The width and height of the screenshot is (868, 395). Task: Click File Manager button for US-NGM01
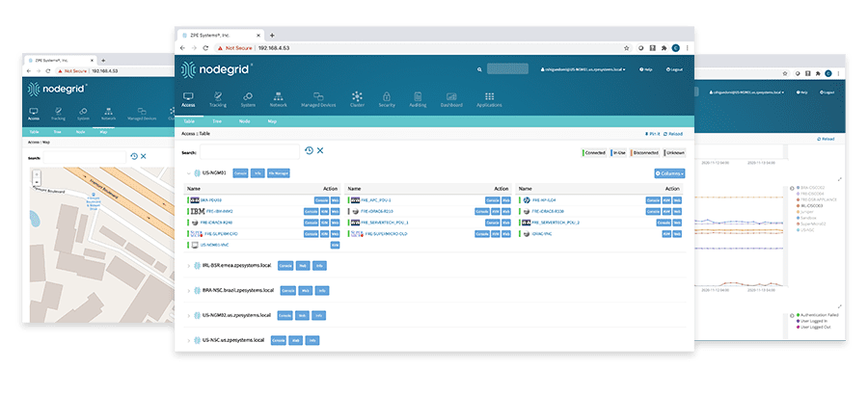coord(281,173)
